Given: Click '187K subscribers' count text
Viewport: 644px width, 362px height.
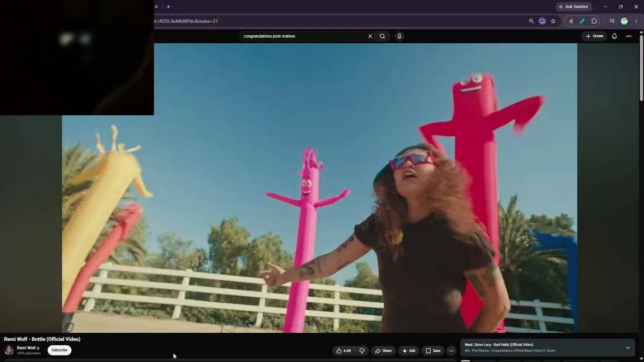Looking at the screenshot, I should 29,353.
